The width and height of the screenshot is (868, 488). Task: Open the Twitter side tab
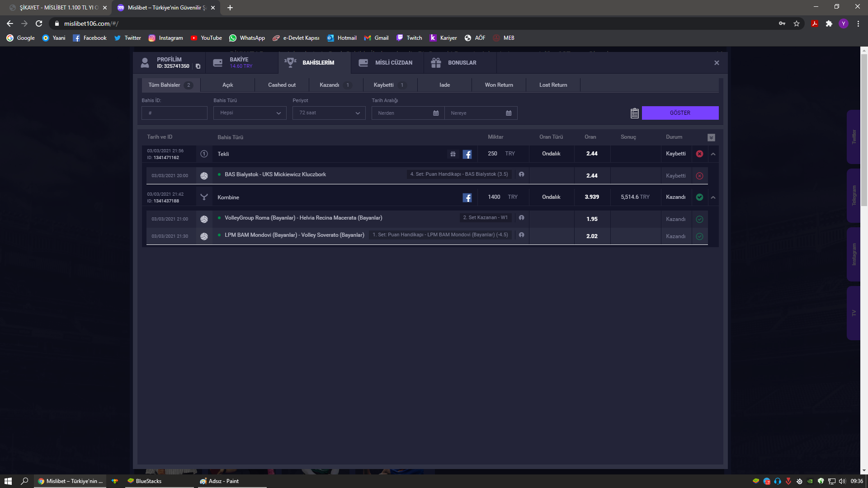point(854,137)
